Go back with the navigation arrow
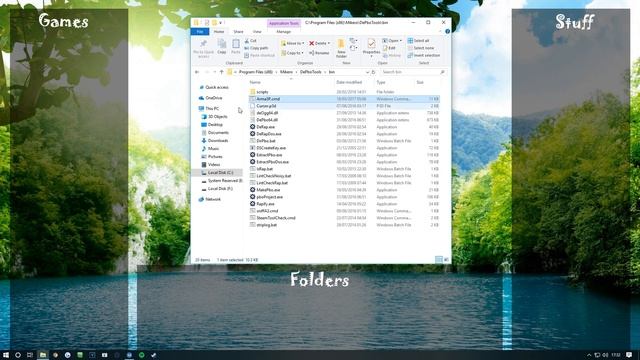Image resolution: width=640 pixels, height=360 pixels. click(x=197, y=72)
